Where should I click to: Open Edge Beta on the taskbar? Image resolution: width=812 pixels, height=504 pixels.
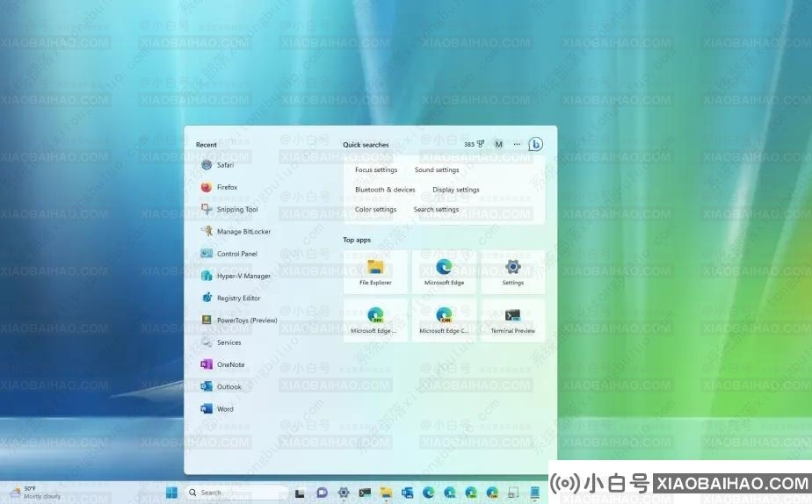tap(450, 493)
